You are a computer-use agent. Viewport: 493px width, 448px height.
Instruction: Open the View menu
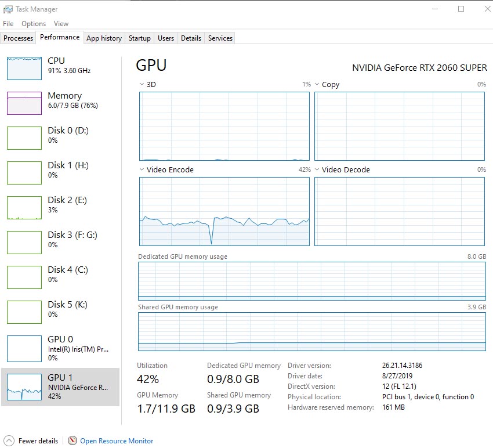(x=61, y=24)
